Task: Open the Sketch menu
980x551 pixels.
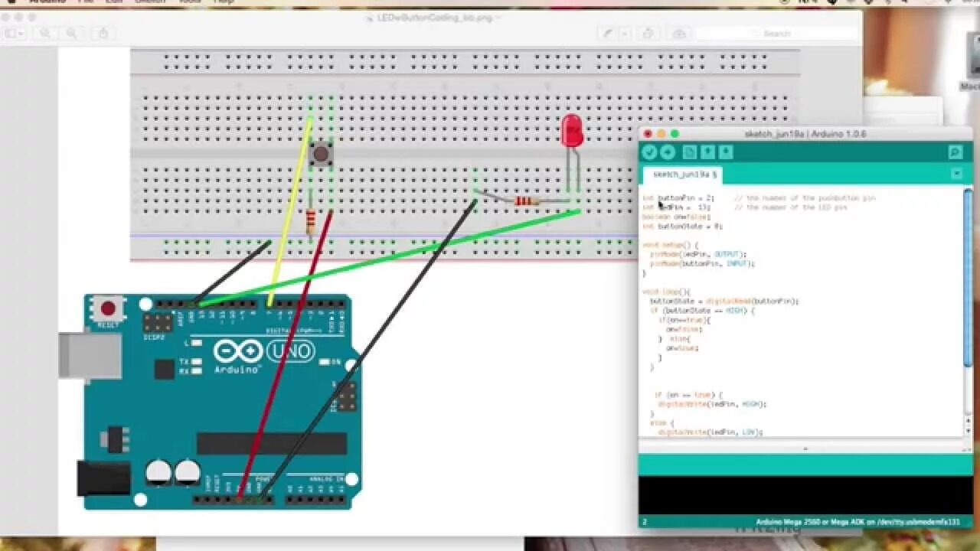Action: (x=150, y=2)
